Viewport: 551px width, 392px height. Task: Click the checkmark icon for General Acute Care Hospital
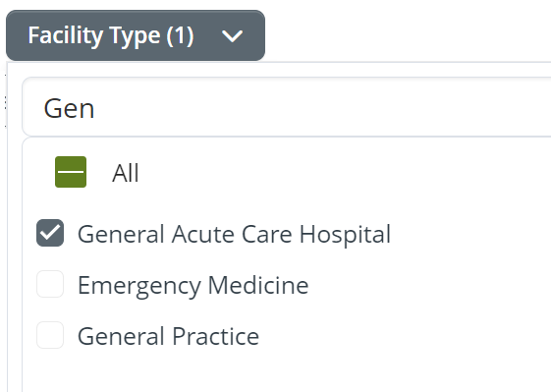click(x=50, y=233)
